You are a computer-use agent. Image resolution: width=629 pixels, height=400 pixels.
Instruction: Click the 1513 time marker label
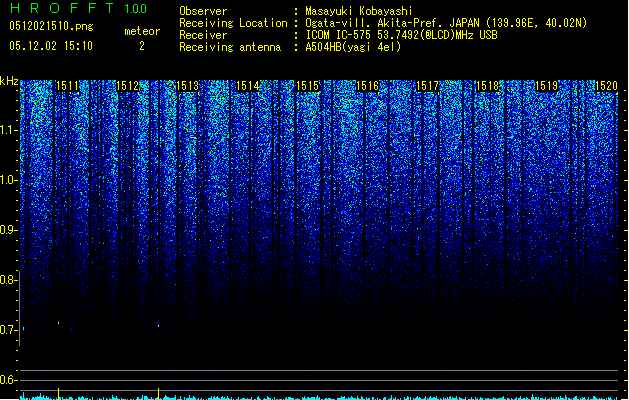187,86
